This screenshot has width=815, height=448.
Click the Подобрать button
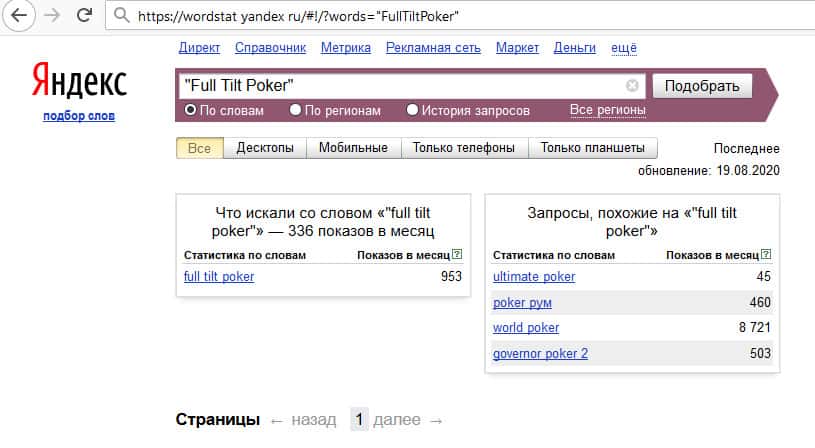click(702, 86)
